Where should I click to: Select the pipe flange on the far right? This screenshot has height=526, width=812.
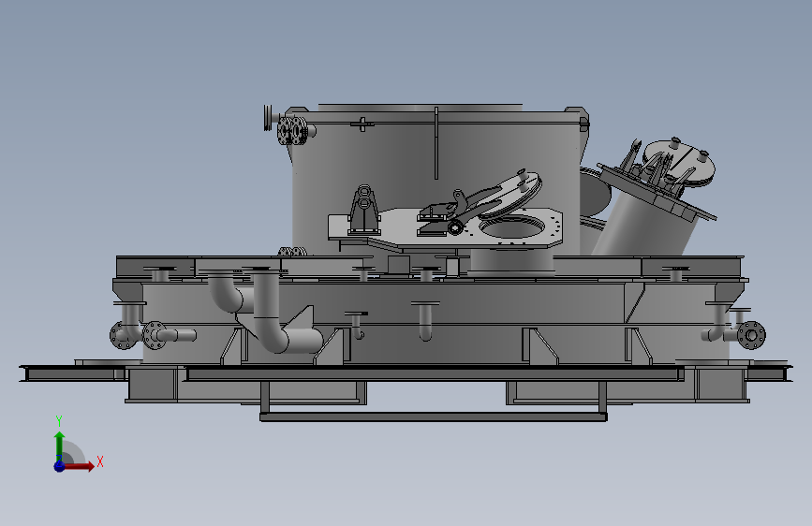pyautogui.click(x=751, y=335)
